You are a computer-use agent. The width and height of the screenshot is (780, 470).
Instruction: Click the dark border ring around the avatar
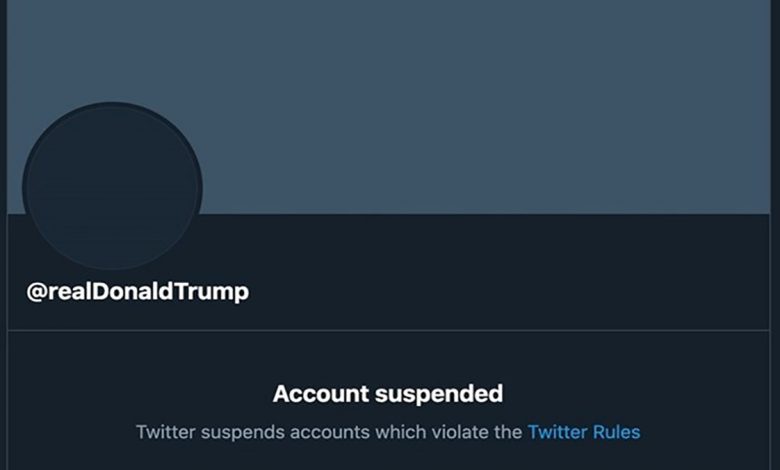tap(112, 104)
